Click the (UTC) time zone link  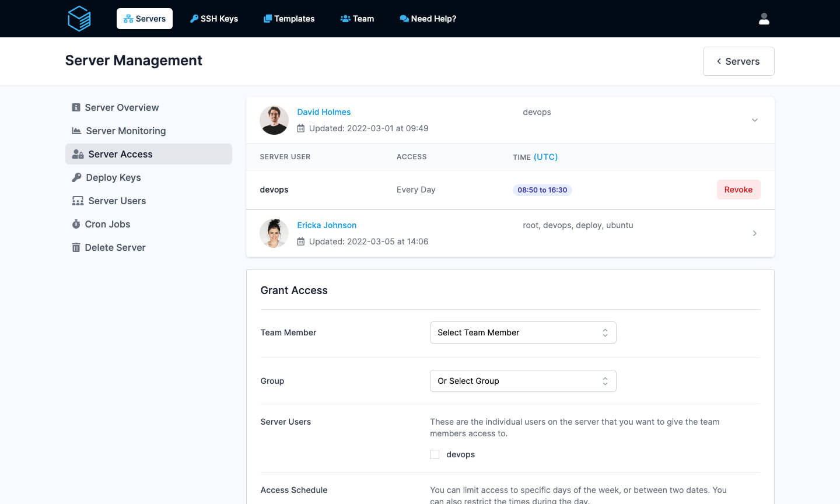545,157
